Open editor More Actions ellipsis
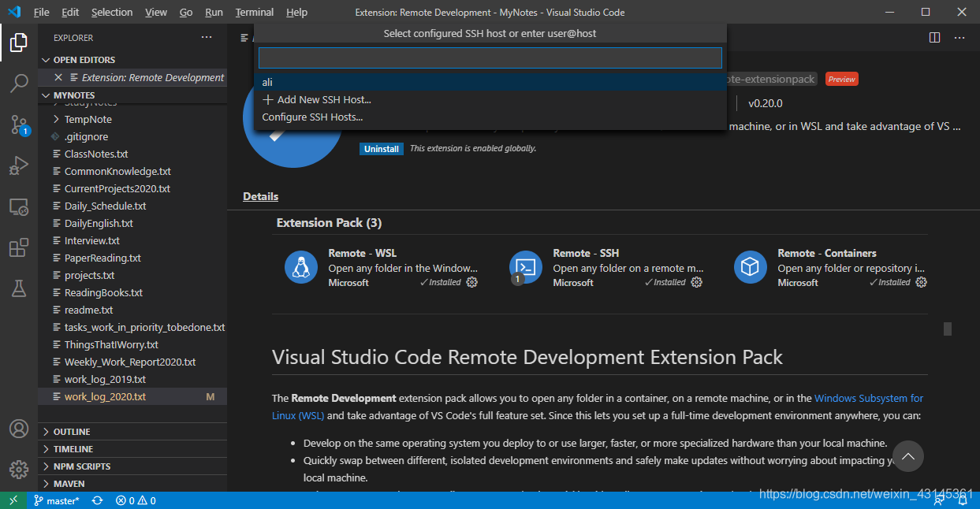The width and height of the screenshot is (980, 509). pos(960,37)
